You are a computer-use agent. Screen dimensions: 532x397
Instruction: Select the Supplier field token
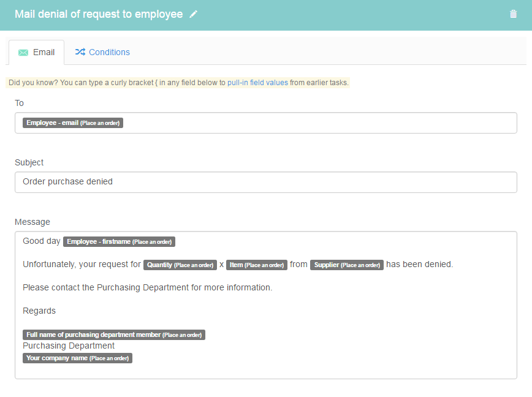347,265
